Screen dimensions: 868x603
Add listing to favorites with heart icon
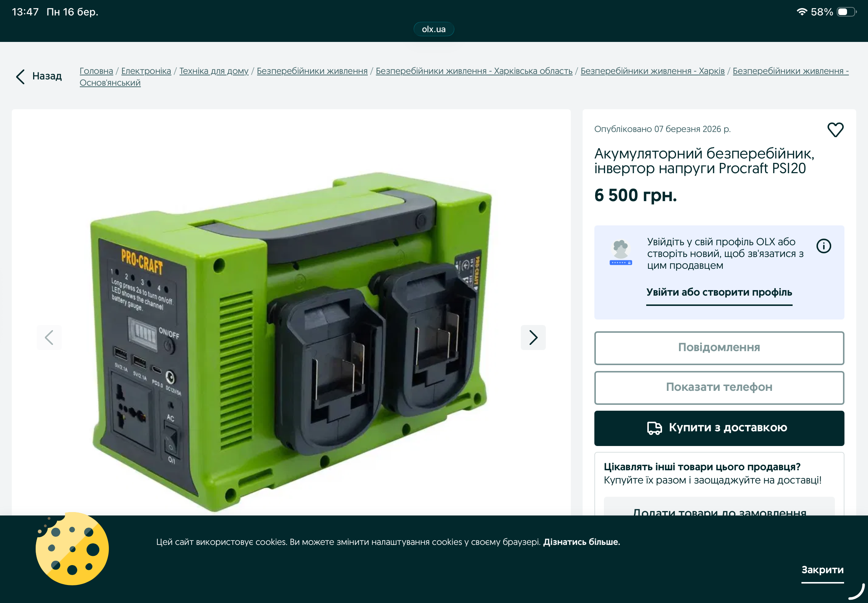[835, 129]
